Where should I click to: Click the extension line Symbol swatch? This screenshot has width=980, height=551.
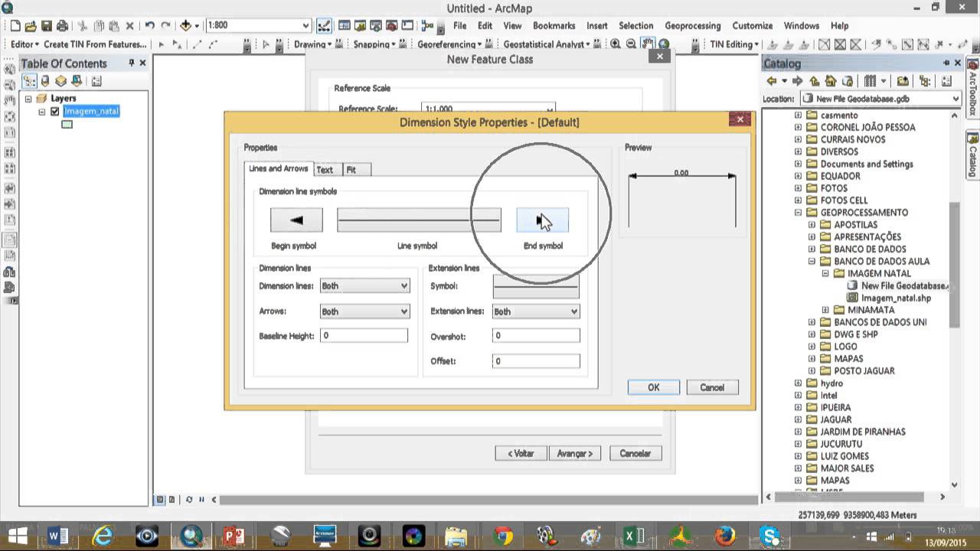pos(536,286)
